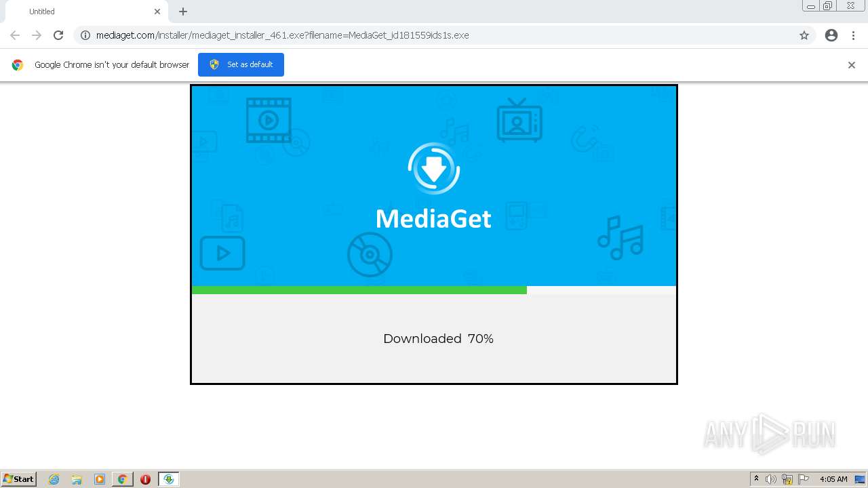This screenshot has width=868, height=488.
Task: Click the MediaGet download arrow logo
Action: pos(434,169)
